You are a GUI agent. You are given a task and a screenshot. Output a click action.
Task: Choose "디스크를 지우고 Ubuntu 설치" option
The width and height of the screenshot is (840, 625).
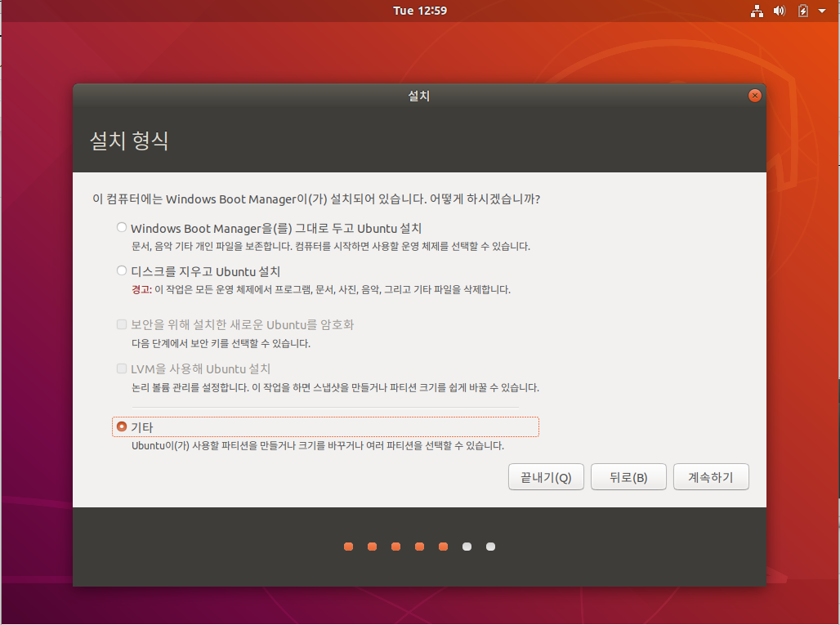121,270
